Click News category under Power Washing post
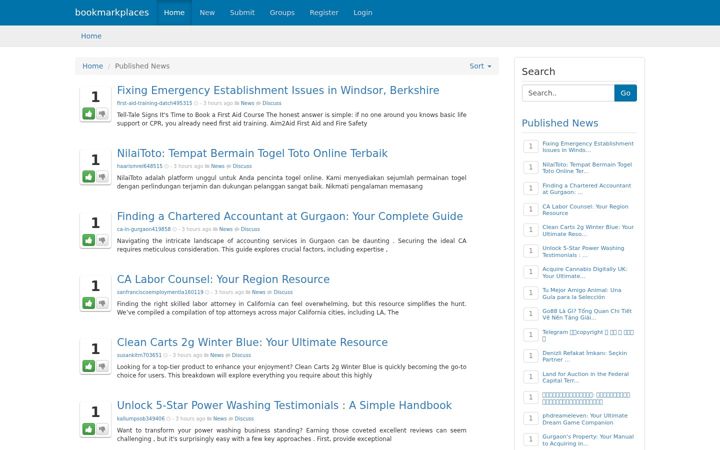This screenshot has height=450, width=720. pos(220,418)
